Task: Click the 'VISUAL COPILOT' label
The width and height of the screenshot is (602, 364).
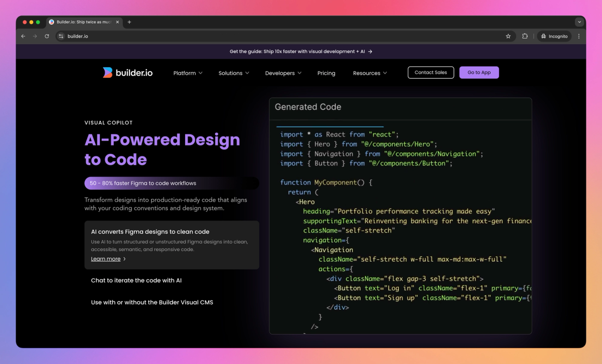Action: [108, 123]
